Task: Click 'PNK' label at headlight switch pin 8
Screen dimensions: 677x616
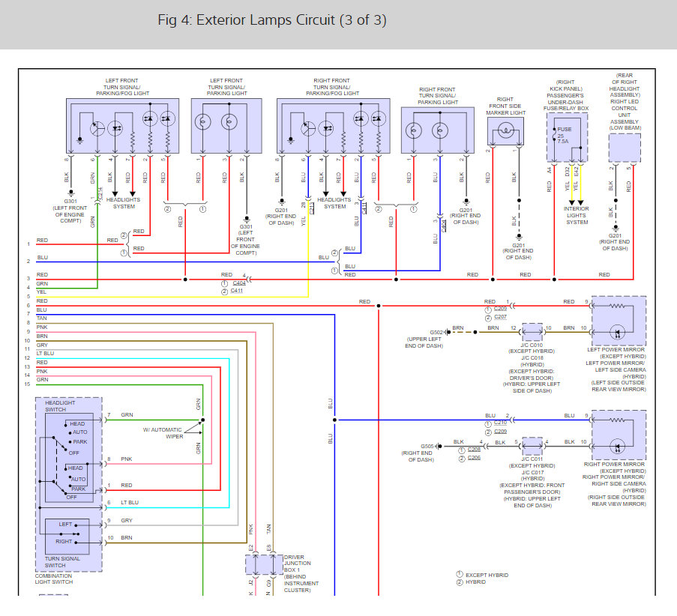Action: 127,459
